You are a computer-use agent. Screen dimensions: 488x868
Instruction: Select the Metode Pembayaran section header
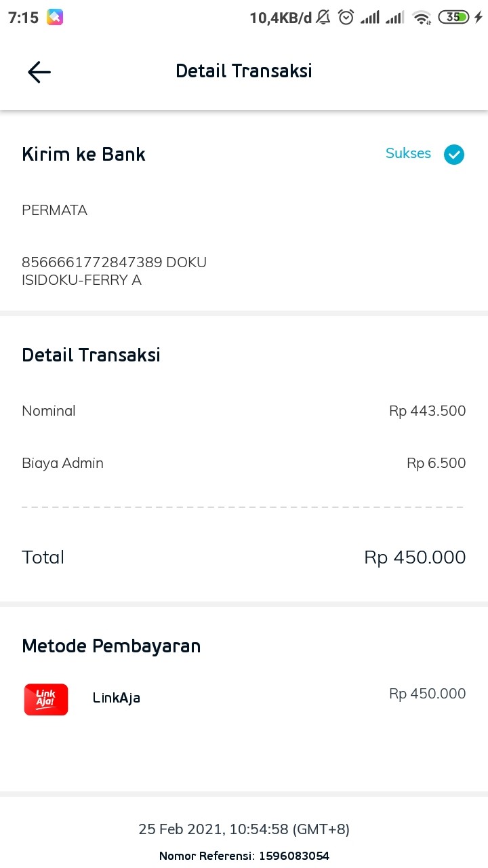[x=111, y=646]
